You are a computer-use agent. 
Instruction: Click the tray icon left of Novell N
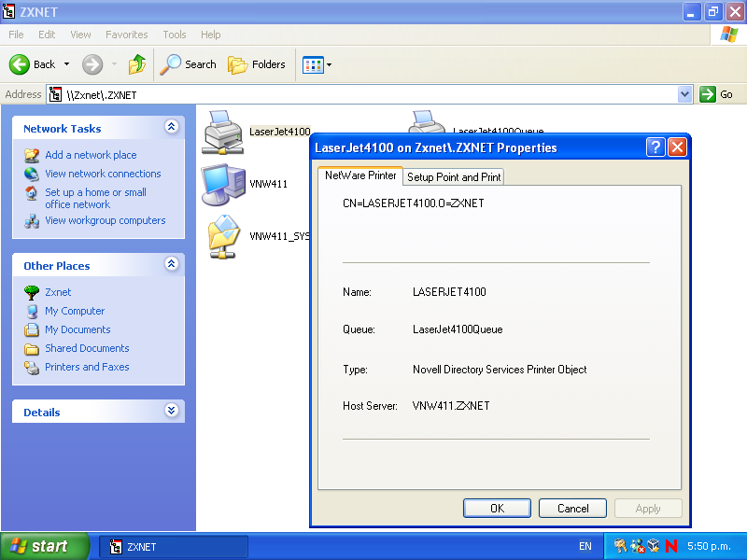(x=654, y=546)
